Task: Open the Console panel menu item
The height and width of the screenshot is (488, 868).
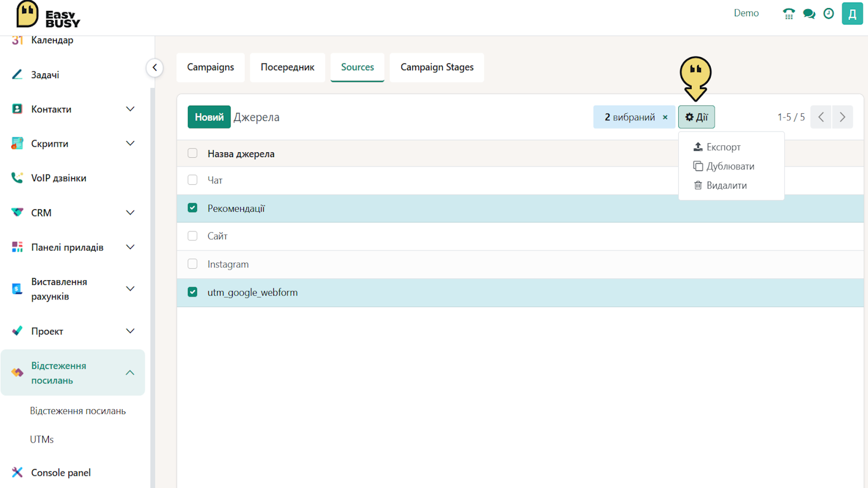Action: [x=61, y=472]
